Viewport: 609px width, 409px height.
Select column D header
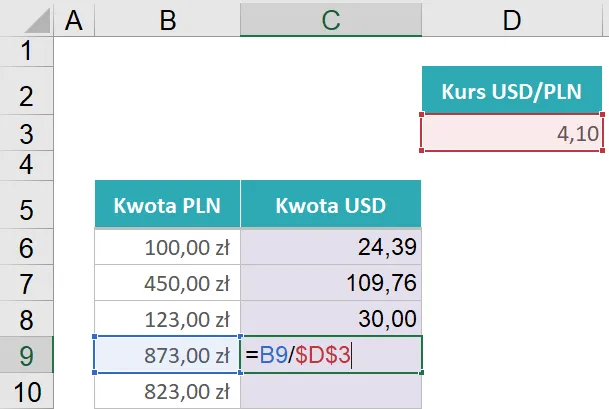pos(512,19)
